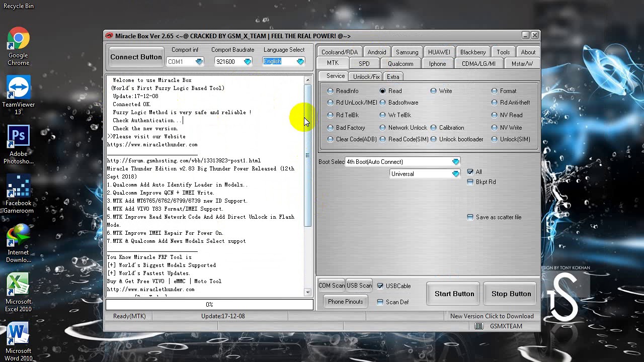Click the log scrollbar down arrow

[x=308, y=292]
